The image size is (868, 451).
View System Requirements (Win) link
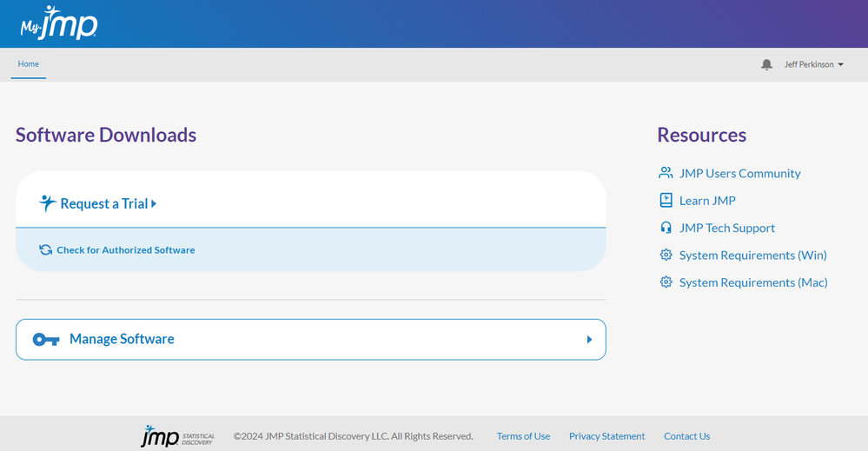pos(752,255)
